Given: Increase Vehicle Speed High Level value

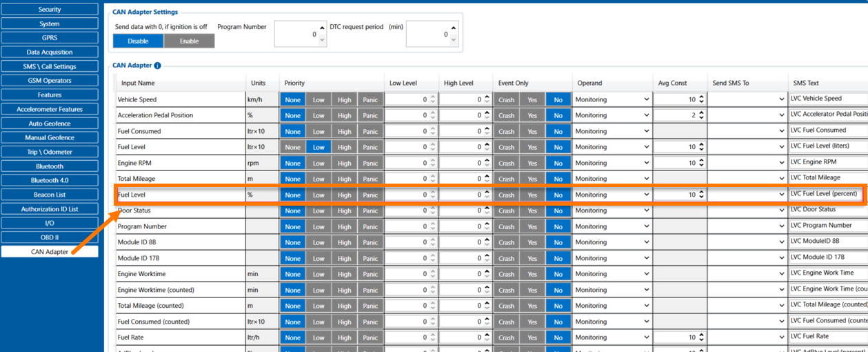Looking at the screenshot, I should 487,97.
